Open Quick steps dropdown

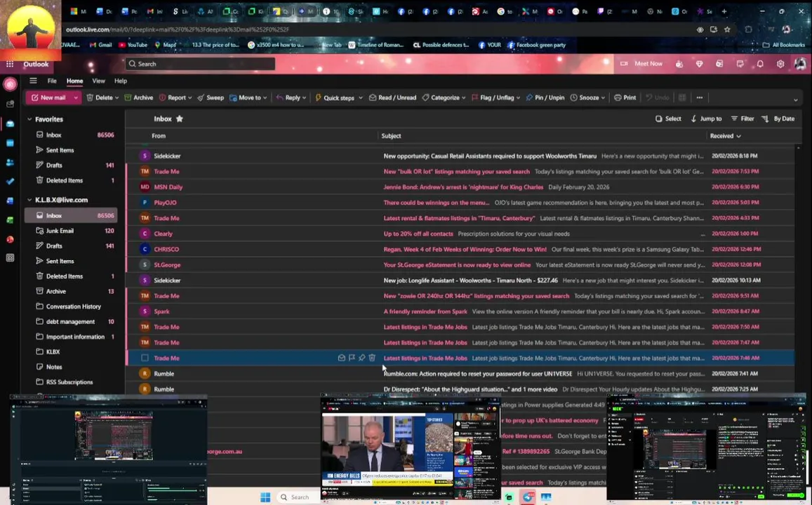tap(361, 97)
